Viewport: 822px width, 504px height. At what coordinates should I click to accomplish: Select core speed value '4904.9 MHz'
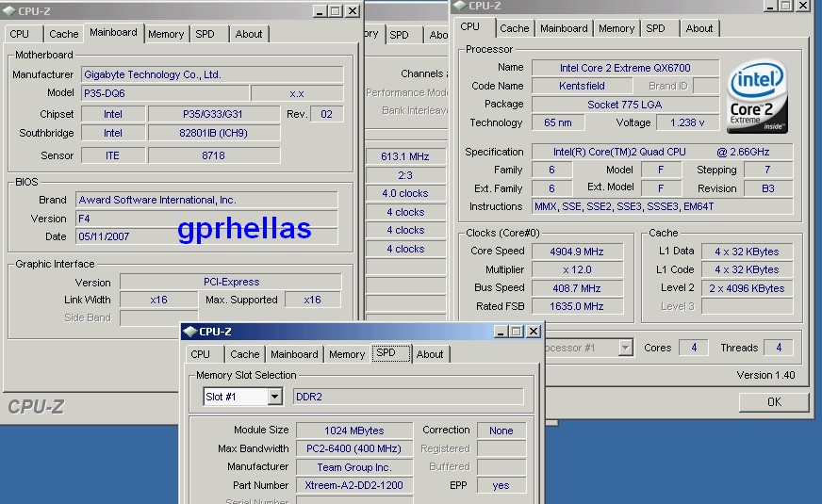577,252
